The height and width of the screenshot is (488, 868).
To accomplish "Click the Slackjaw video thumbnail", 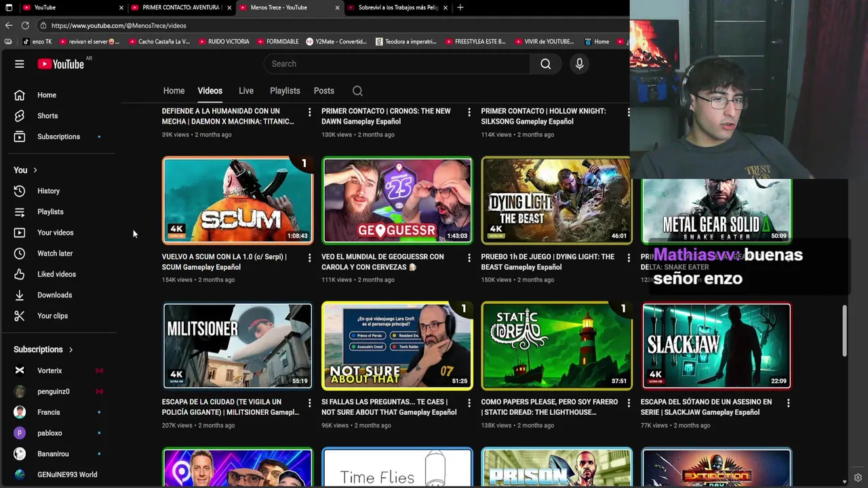I will [716, 346].
